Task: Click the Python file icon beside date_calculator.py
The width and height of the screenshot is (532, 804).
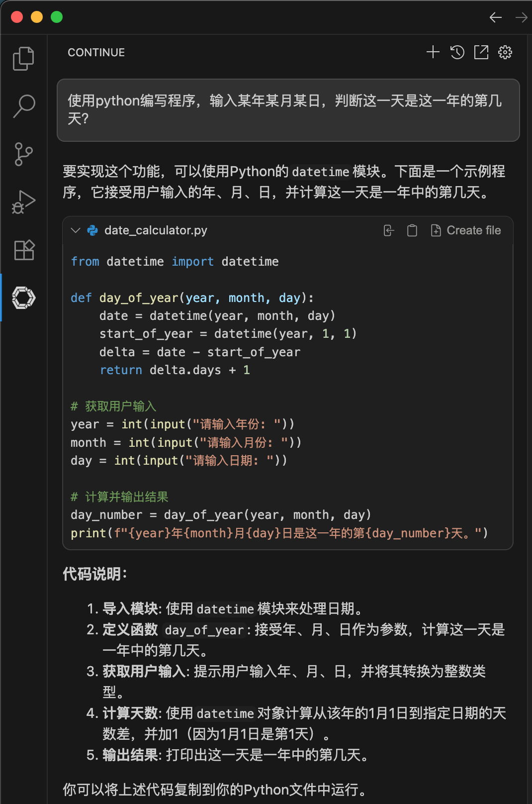Action: [92, 230]
